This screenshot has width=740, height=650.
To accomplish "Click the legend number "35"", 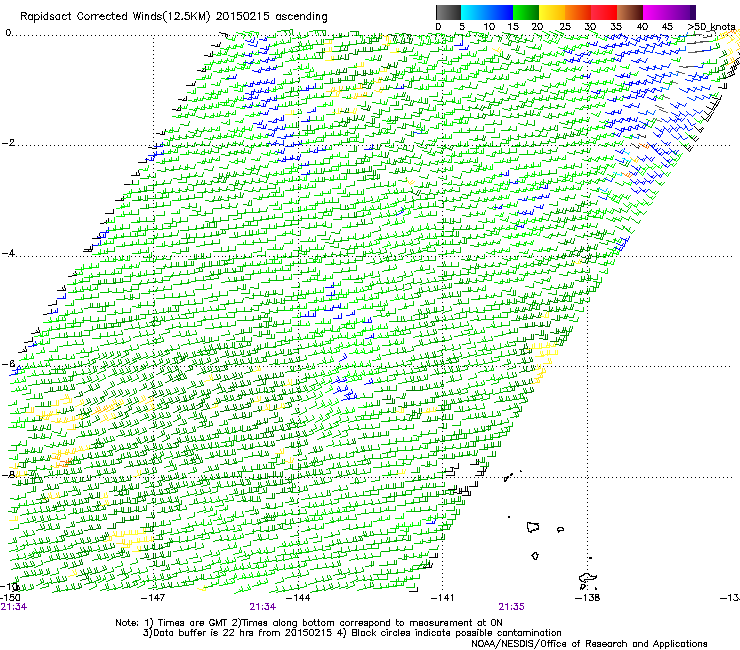I will pos(616,27).
